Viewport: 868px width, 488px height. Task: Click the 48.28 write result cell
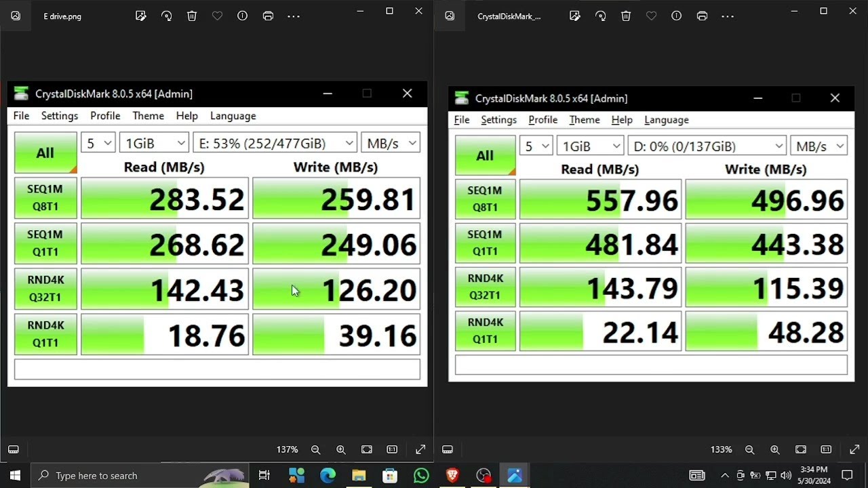click(766, 331)
